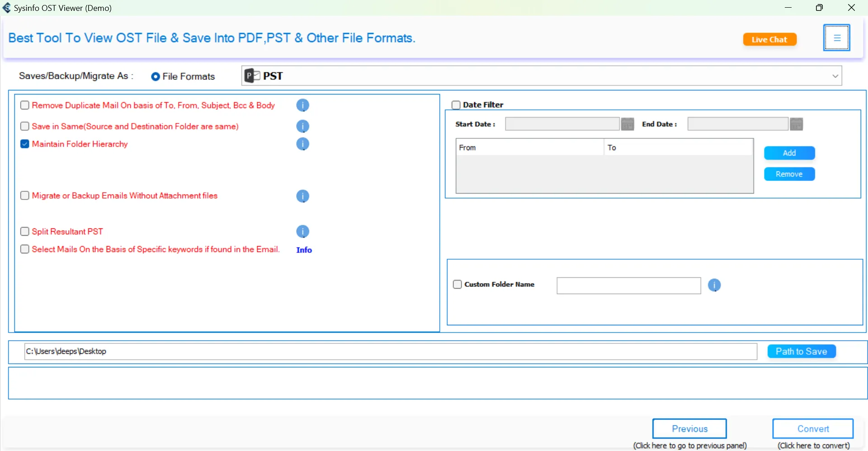
Task: Click info icon beside Custom Folder Name field
Action: [714, 285]
